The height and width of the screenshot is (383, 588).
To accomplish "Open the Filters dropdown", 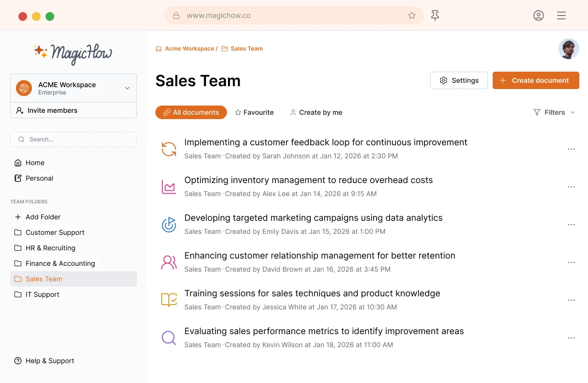I will point(554,112).
